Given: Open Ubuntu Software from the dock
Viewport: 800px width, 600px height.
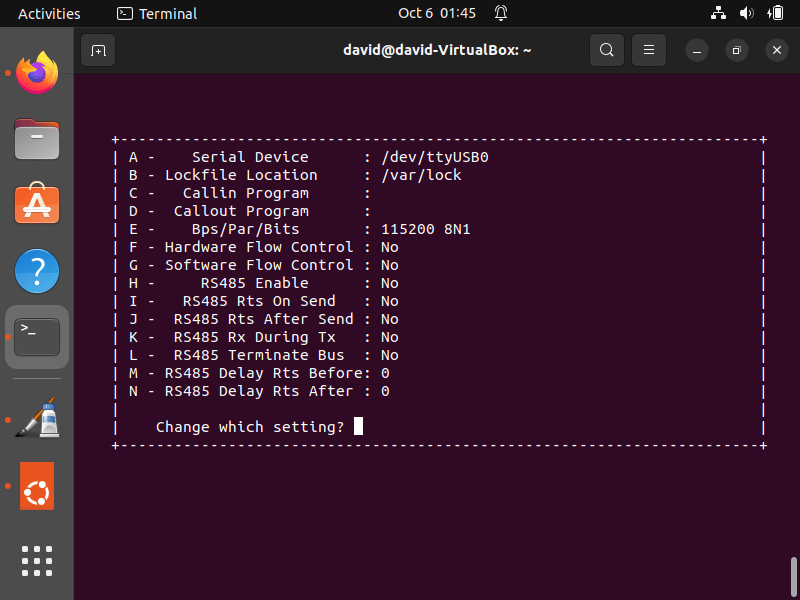Looking at the screenshot, I should coord(36,203).
